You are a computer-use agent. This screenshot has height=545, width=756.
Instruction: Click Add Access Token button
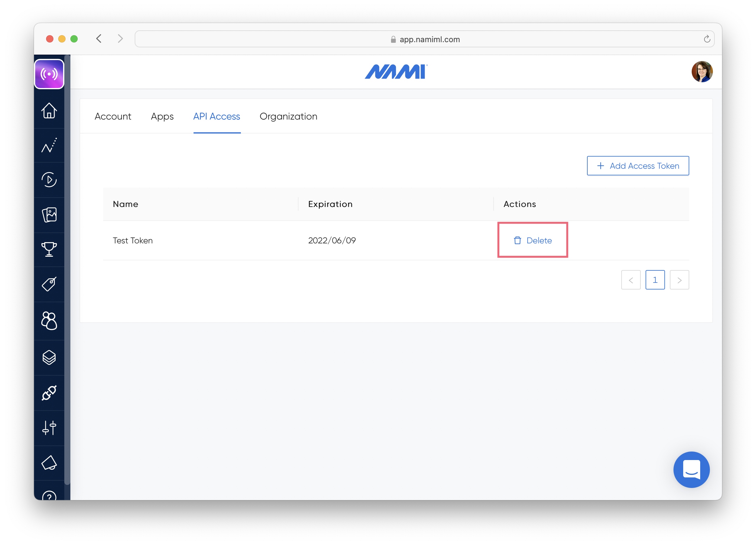[x=638, y=166]
